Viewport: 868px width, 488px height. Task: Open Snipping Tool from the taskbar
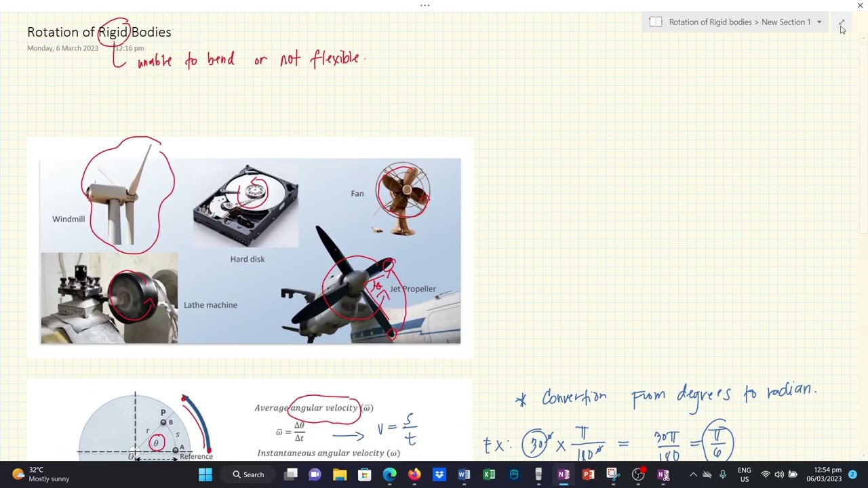click(x=612, y=474)
